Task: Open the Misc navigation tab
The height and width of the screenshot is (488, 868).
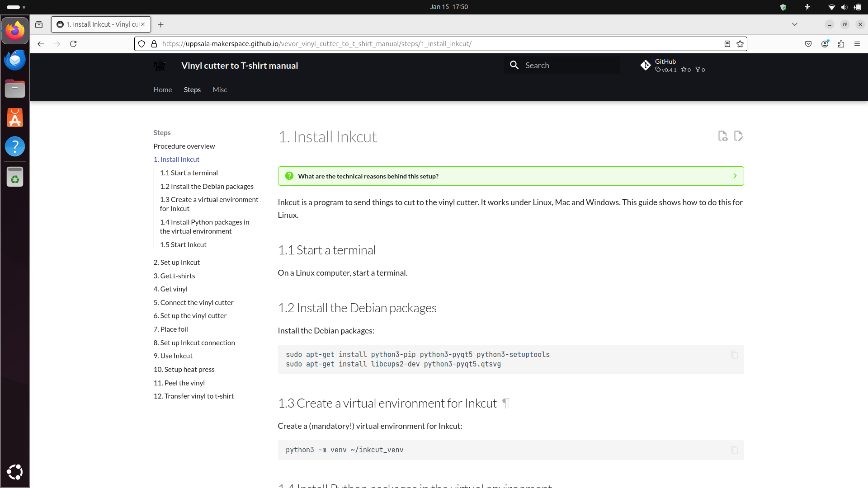Action: point(220,90)
